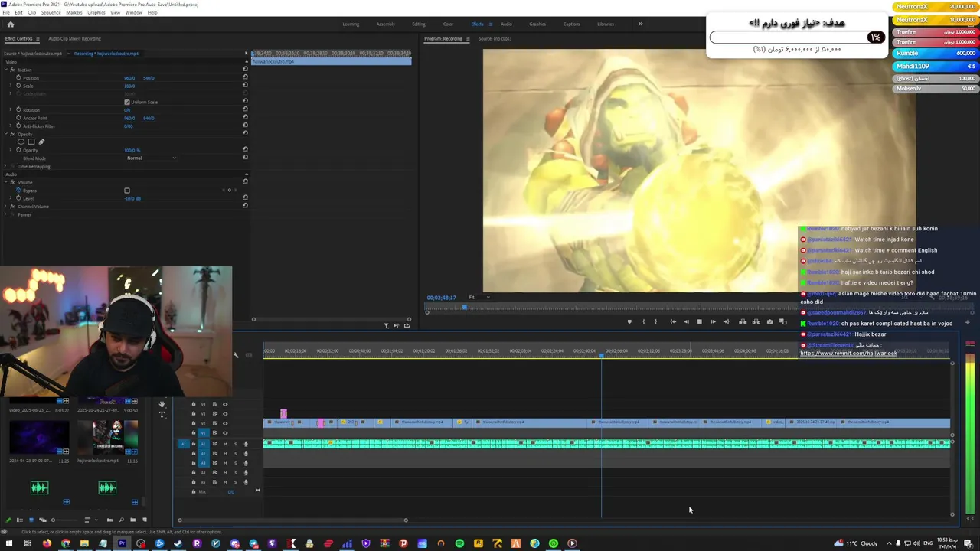Open Program monitor button editor plus

point(967,322)
